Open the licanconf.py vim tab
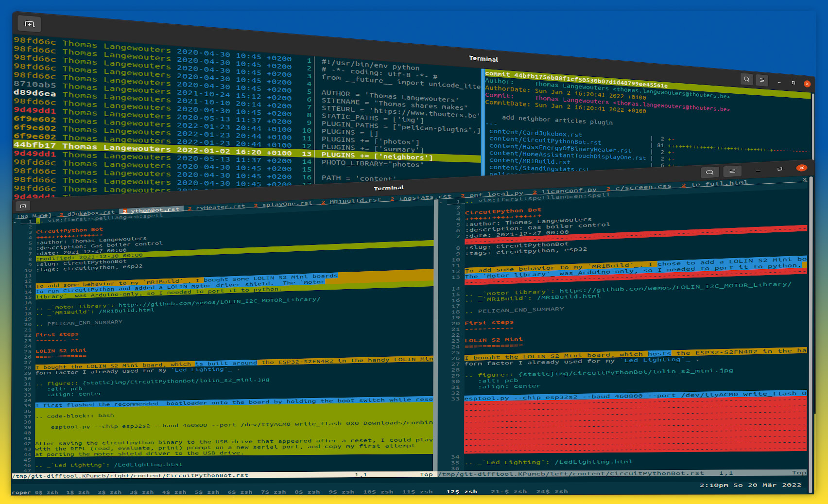 [x=564, y=191]
